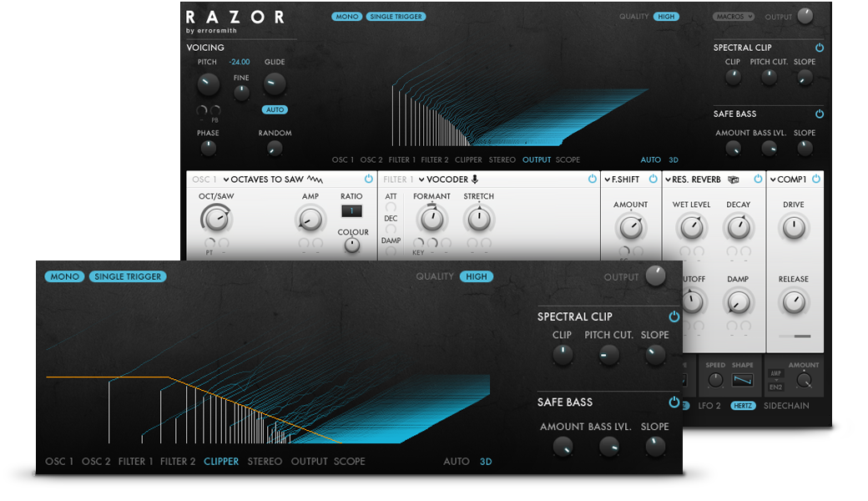Toggle Quality HIGH in main Razor window

666,17
